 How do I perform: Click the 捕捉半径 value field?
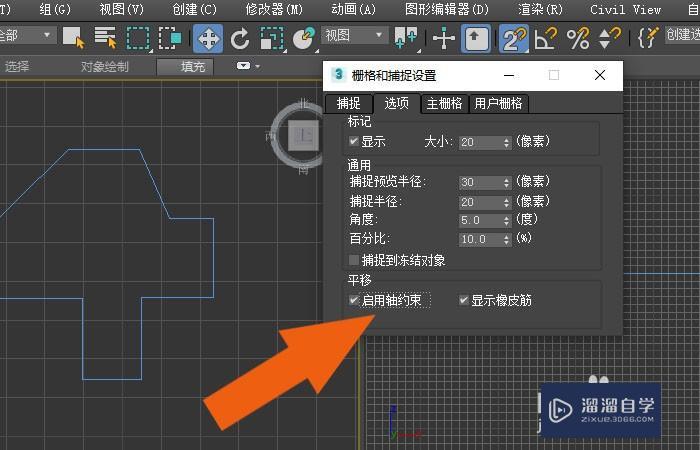[x=480, y=202]
